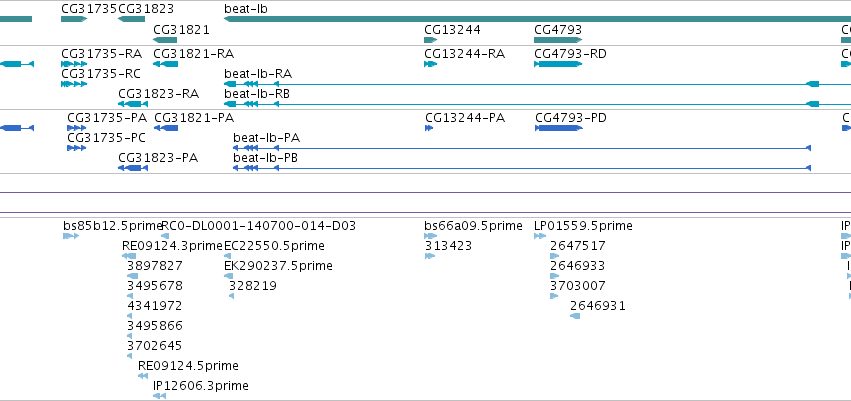Select protein CG13244-PA
This screenshot has width=851, height=401.
pos(429,128)
